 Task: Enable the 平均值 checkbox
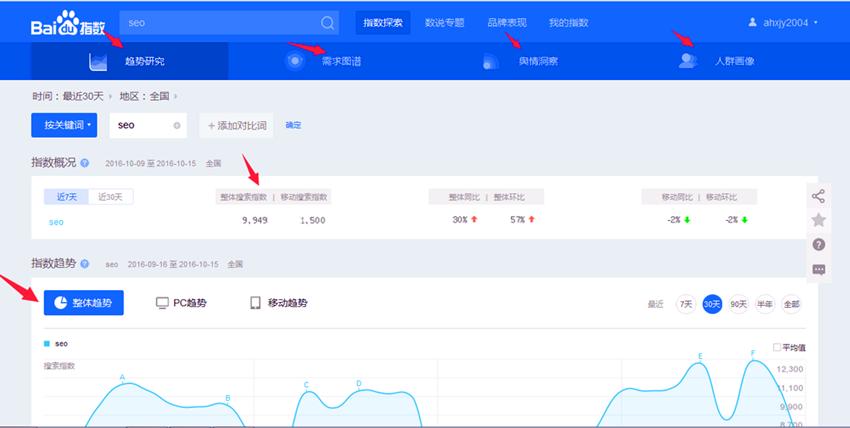point(777,347)
